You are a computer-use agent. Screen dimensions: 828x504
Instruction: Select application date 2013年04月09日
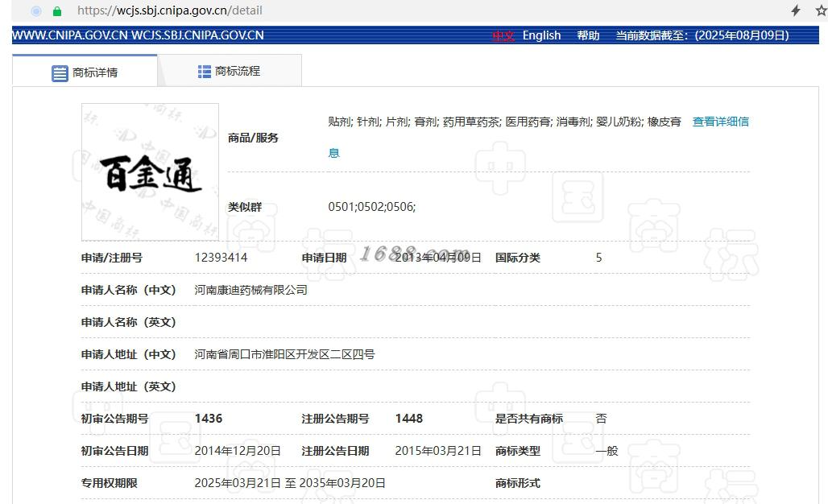438,258
